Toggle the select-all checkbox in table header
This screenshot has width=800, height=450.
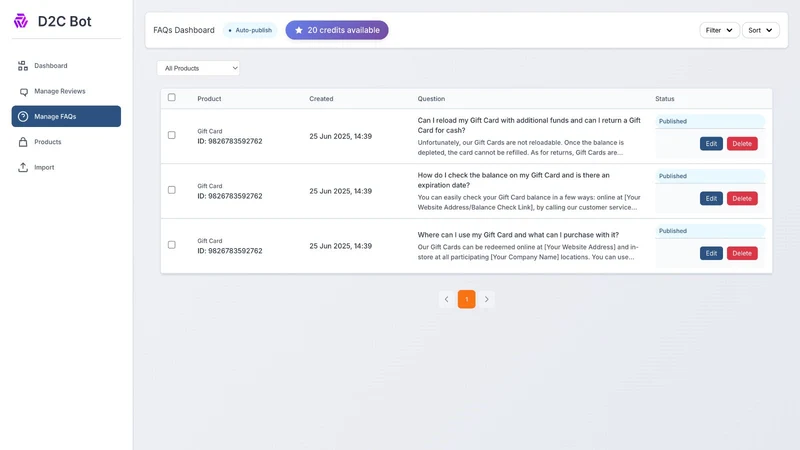pyautogui.click(x=172, y=97)
